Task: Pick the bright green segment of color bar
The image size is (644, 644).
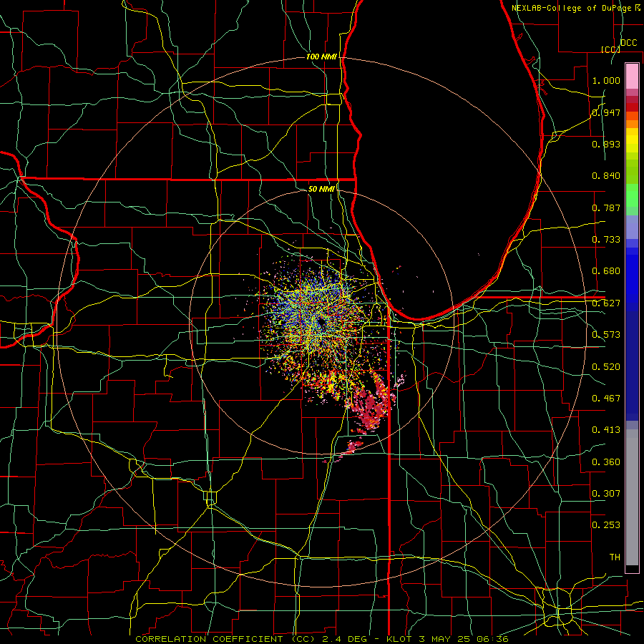Action: point(632,195)
